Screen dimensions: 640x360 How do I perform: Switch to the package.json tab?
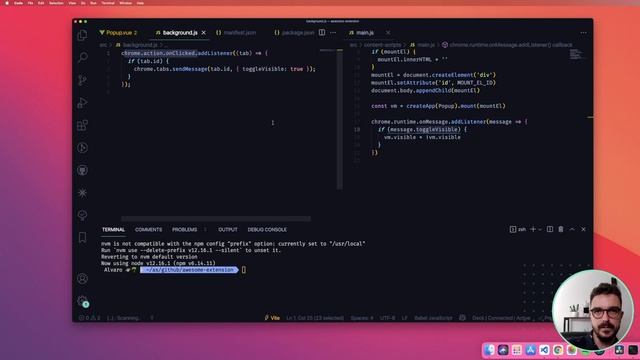coord(294,33)
